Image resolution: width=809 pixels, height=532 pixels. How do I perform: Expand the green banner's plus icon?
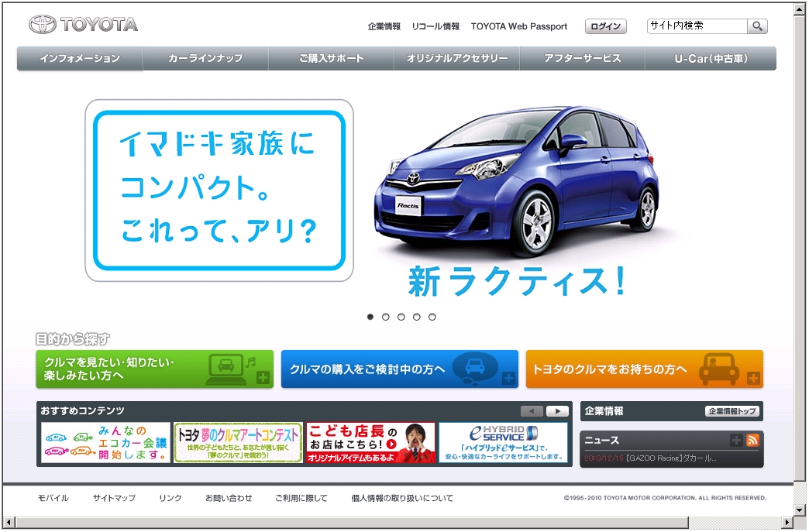[263, 379]
